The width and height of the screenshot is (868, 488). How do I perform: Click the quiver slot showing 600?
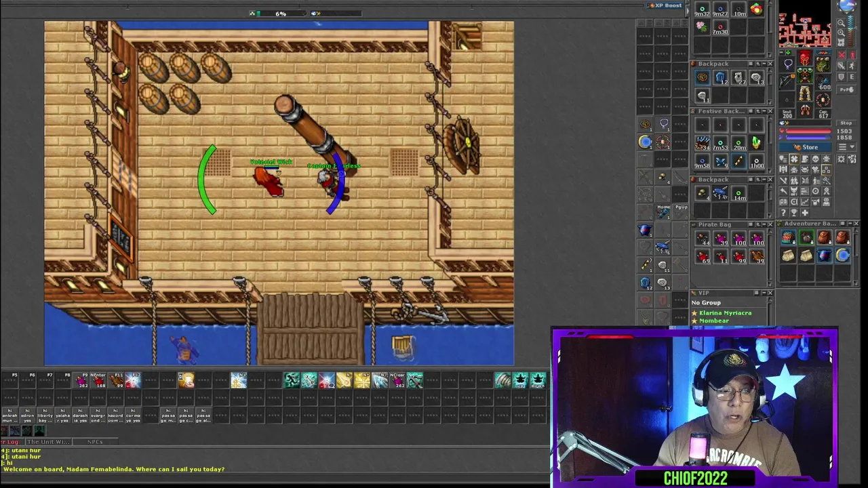pos(823,83)
